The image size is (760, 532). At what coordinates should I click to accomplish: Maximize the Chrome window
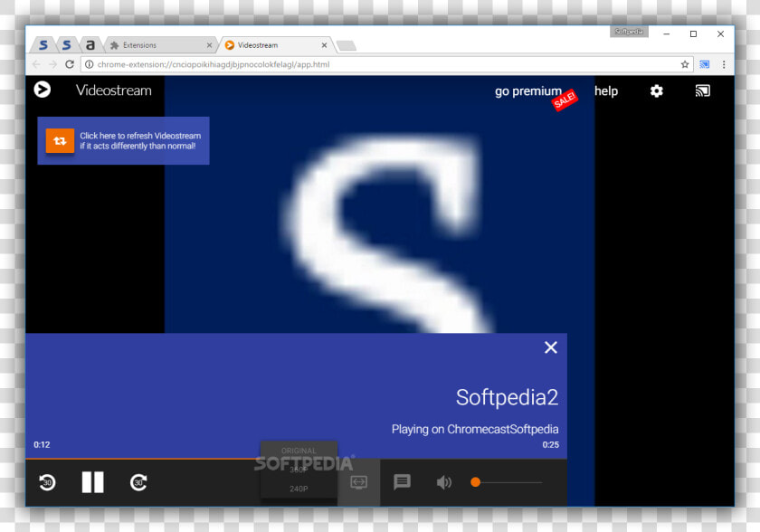693,33
